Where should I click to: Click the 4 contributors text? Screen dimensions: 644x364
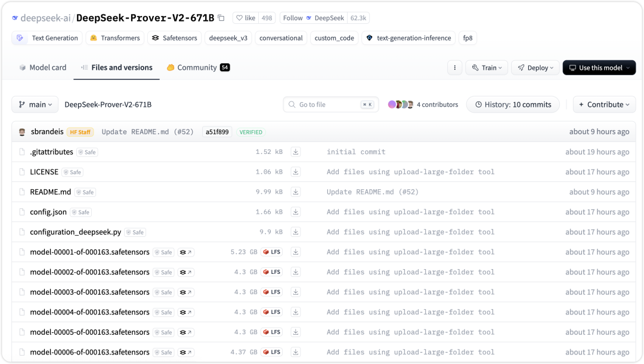[438, 104]
